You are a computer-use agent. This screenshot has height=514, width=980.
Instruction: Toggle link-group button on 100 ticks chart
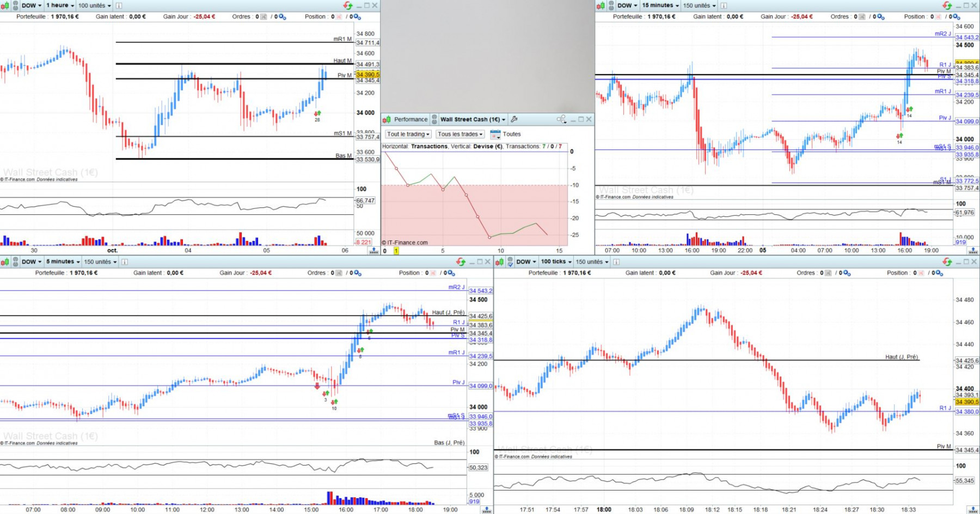pyautogui.click(x=511, y=262)
